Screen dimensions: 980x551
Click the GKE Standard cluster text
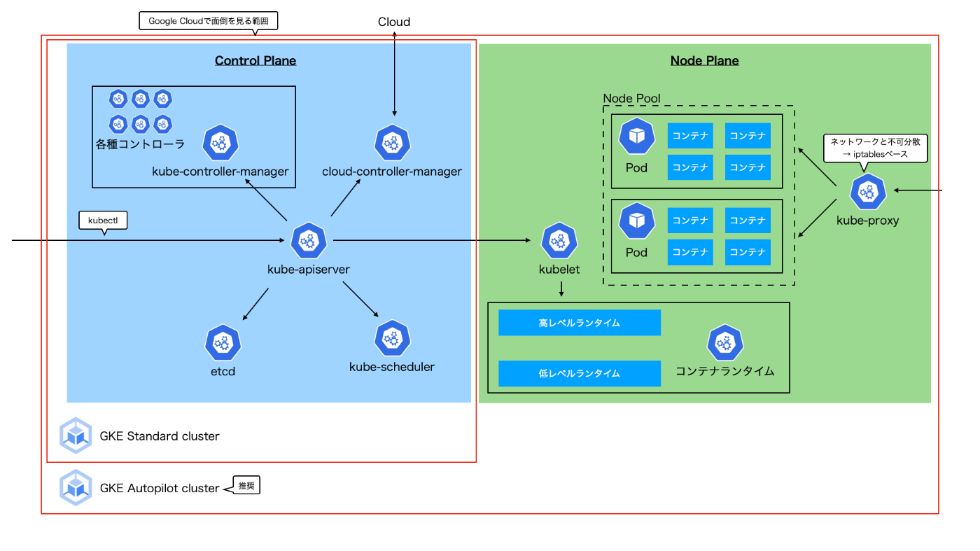tap(160, 436)
